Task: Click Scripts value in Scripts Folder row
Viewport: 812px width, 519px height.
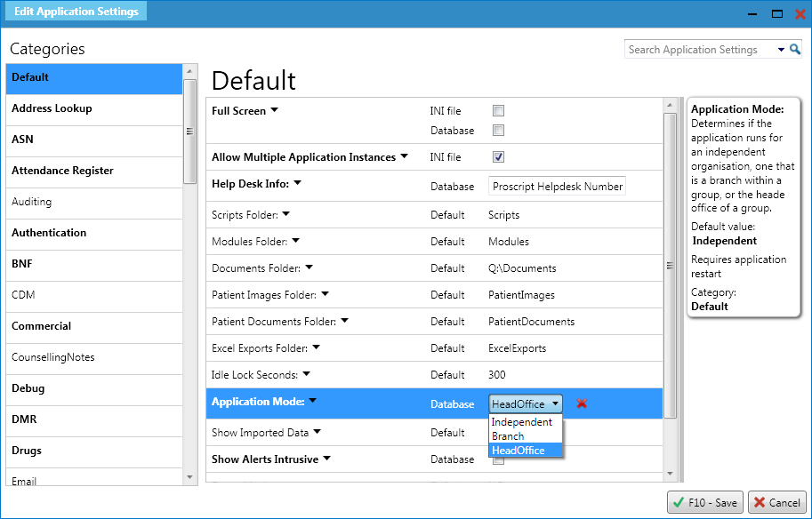Action: [x=504, y=215]
